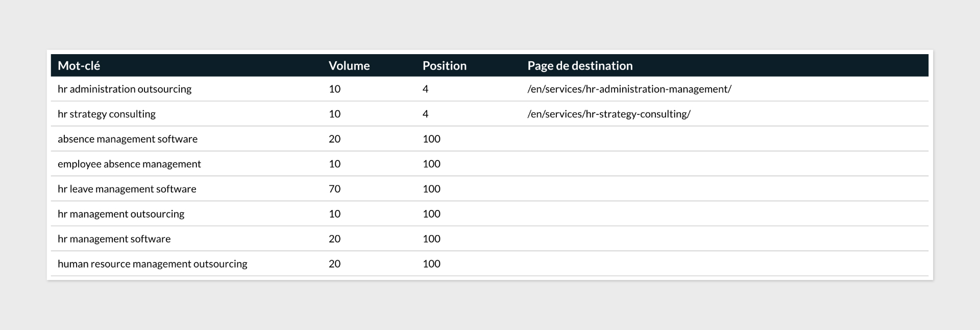The height and width of the screenshot is (330, 980).
Task: Click the Position column header
Action: point(444,65)
